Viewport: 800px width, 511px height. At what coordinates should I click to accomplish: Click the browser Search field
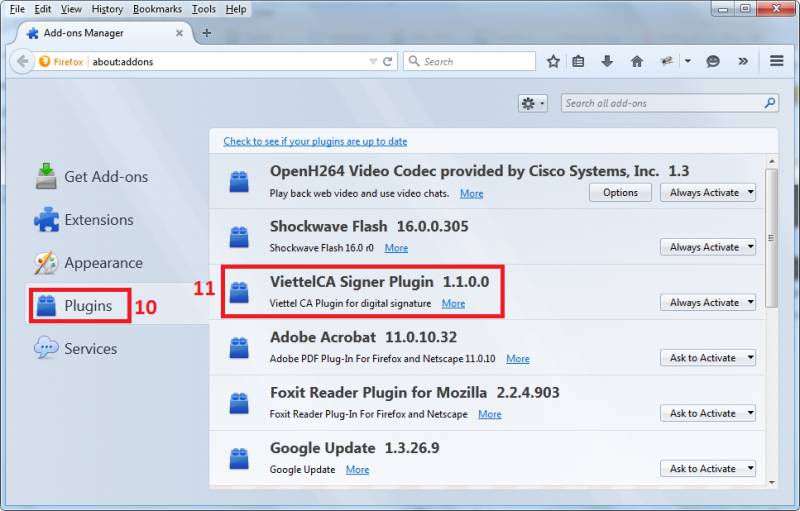469,61
